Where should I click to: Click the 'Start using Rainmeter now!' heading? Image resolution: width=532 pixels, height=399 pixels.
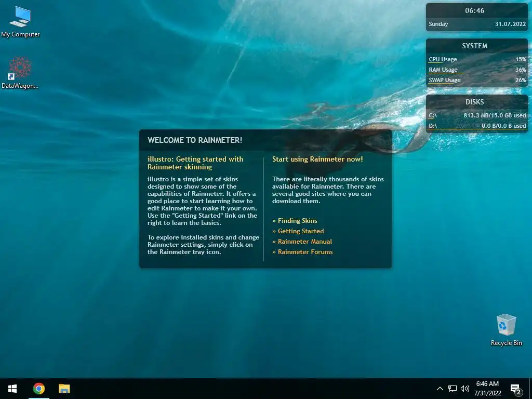click(x=317, y=159)
